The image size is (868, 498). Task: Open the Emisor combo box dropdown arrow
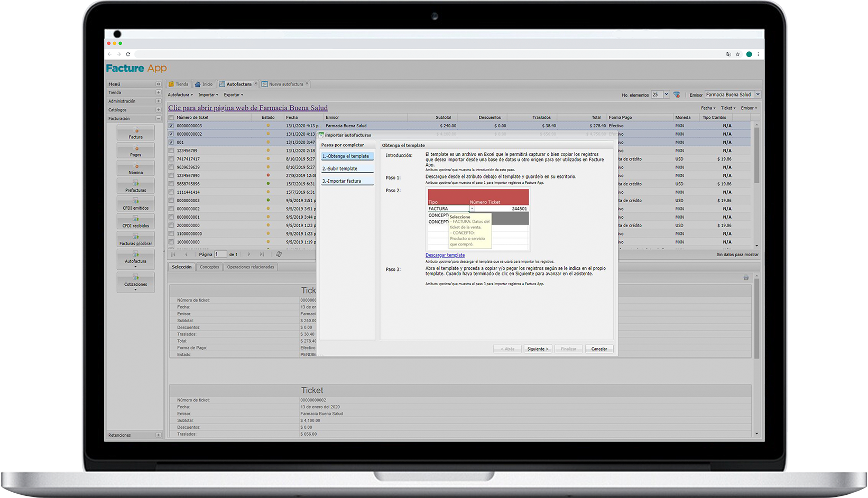point(758,95)
